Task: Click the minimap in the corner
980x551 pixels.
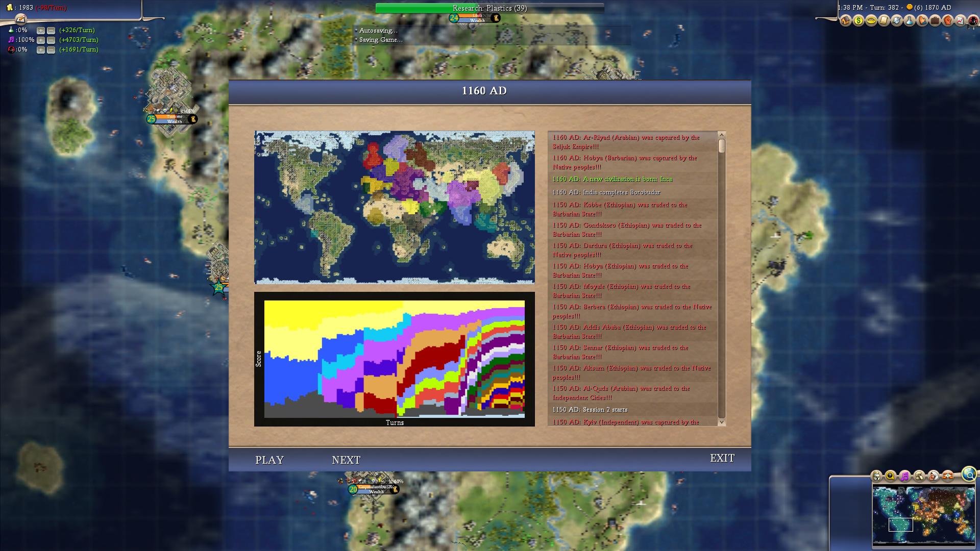Action: coord(923,516)
